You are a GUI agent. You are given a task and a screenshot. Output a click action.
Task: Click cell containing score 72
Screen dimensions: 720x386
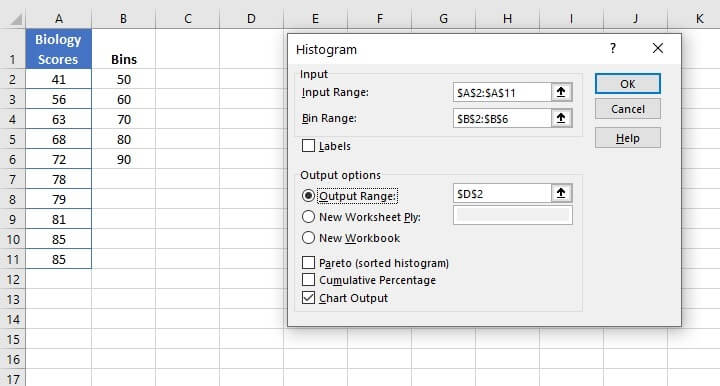coord(59,159)
